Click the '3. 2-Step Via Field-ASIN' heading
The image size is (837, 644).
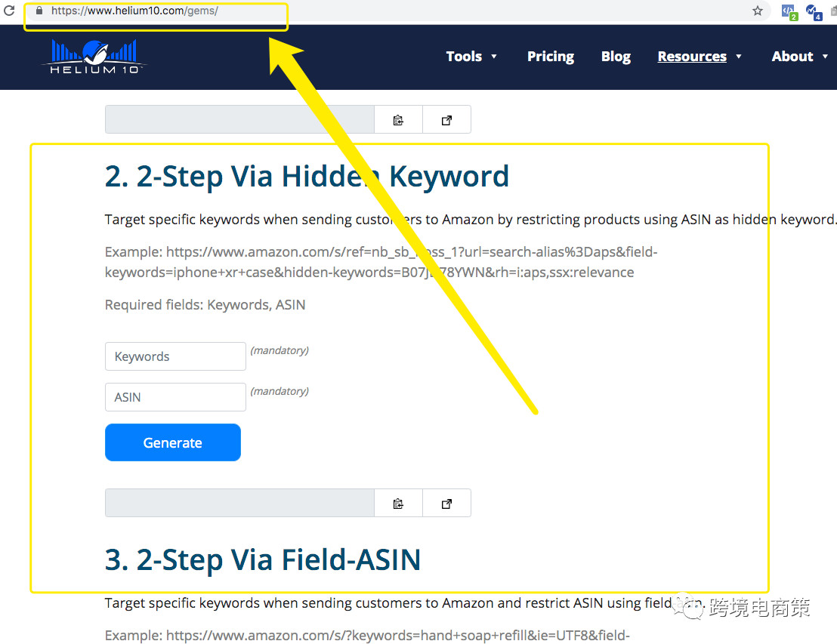263,559
